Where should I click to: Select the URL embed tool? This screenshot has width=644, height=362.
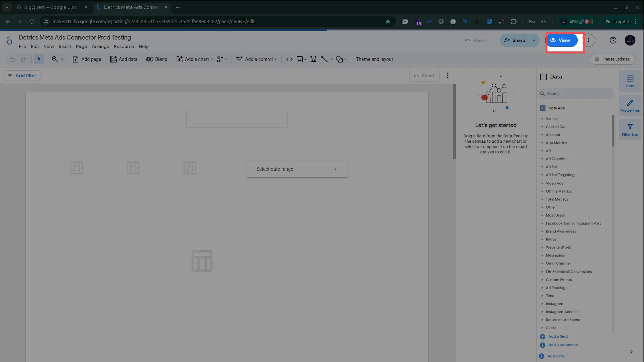289,59
